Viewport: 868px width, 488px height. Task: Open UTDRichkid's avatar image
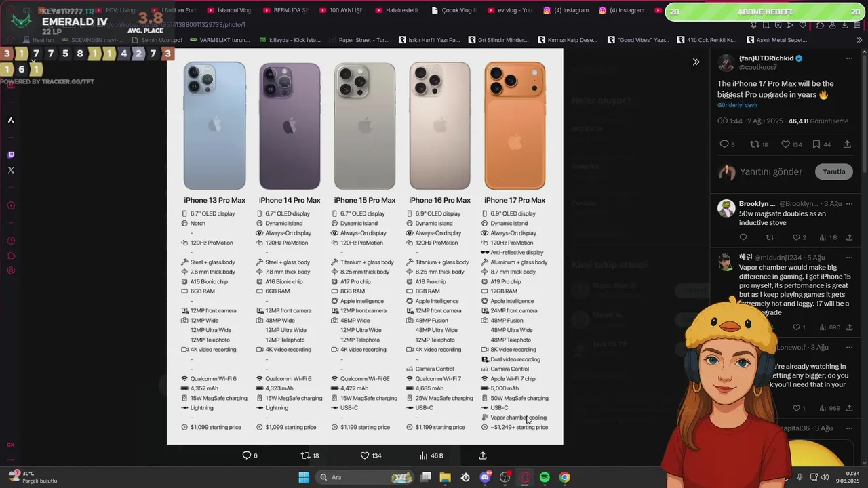click(x=726, y=62)
